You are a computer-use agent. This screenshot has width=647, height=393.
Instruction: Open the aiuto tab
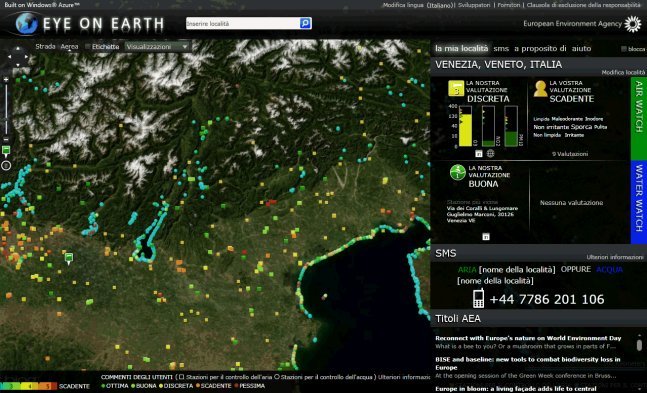pos(581,48)
